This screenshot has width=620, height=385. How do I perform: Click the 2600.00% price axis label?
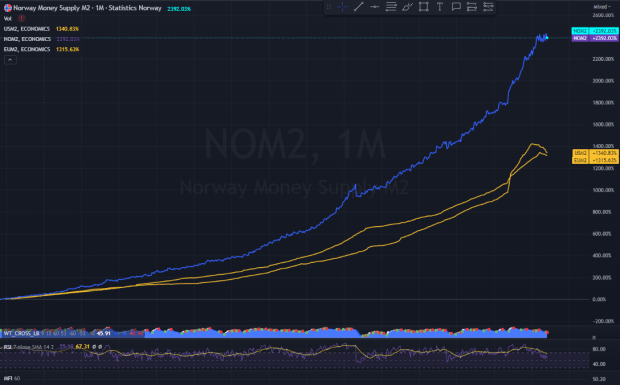pyautogui.click(x=603, y=15)
